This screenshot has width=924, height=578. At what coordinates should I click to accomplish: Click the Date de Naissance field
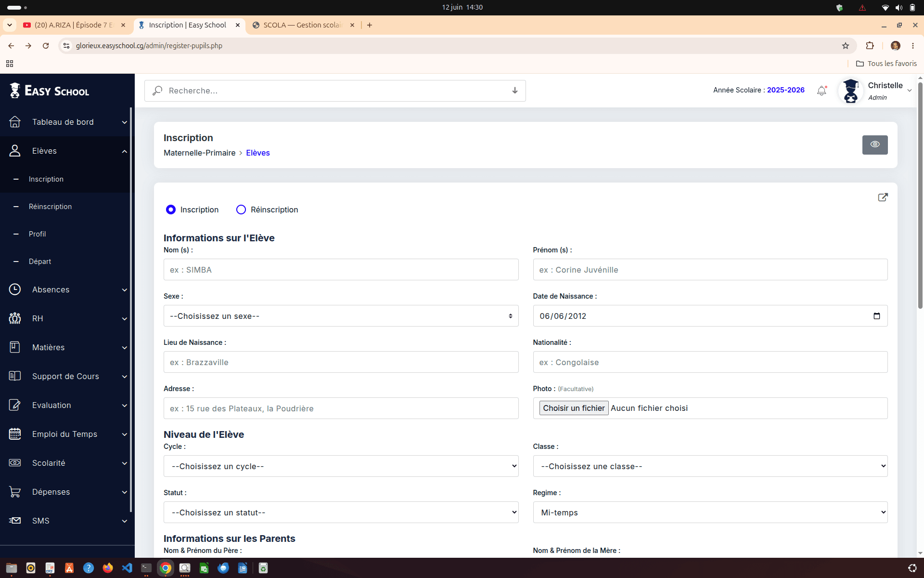pos(710,316)
